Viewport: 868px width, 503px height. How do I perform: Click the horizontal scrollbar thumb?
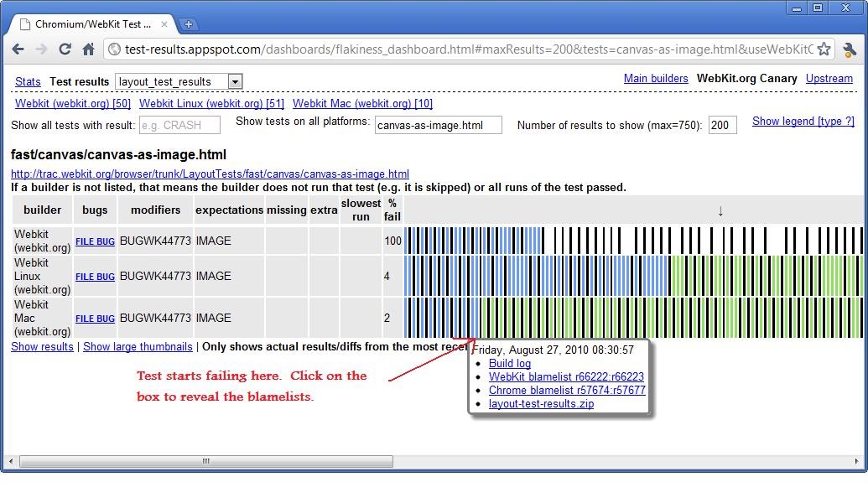coord(205,461)
